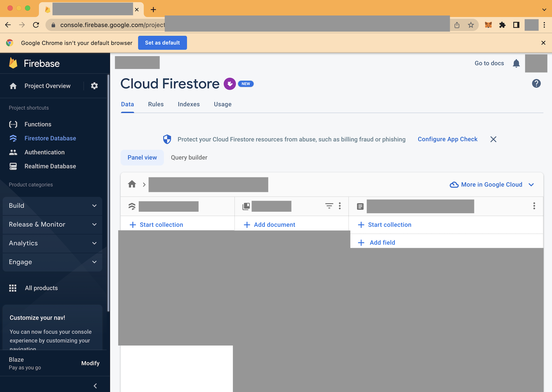Click the Functions sidebar icon

(x=13, y=124)
